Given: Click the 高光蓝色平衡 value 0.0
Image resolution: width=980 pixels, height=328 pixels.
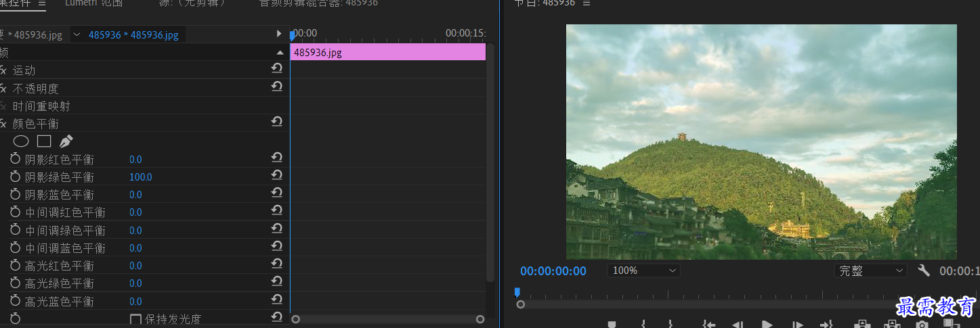Looking at the screenshot, I should (135, 302).
